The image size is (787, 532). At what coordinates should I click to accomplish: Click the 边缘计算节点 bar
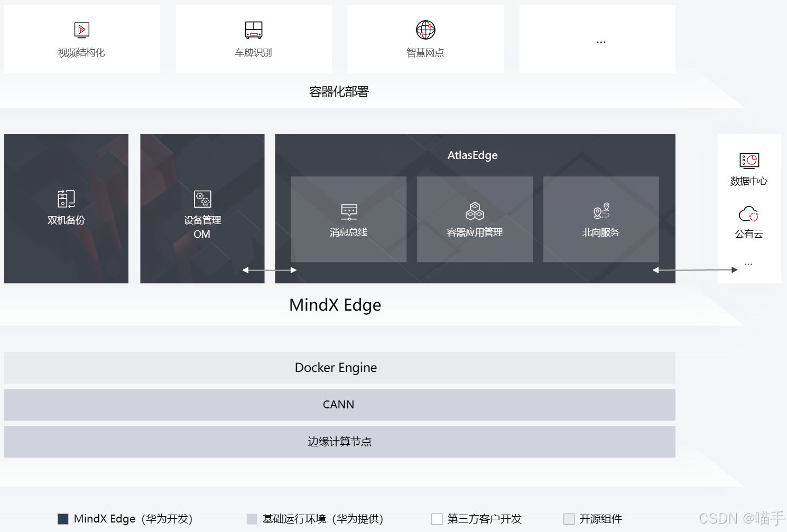pos(340,442)
